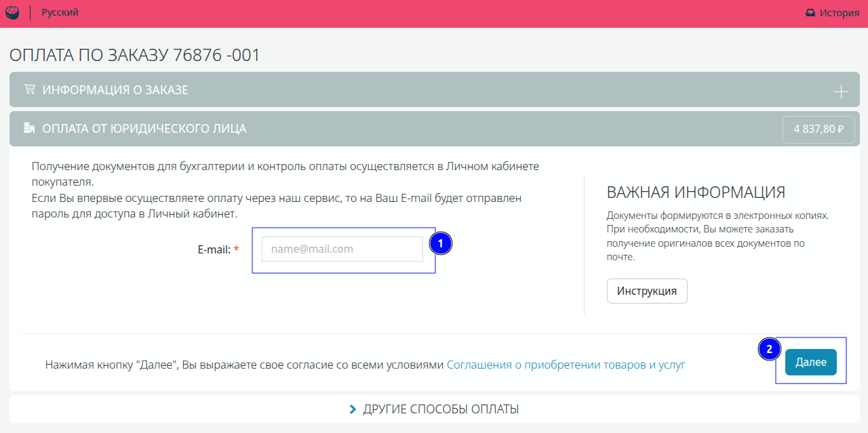Toggle the ОПЛАТА ОТ ЮРИДИЧЕСКОГО ЛИЦА section title

144,129
